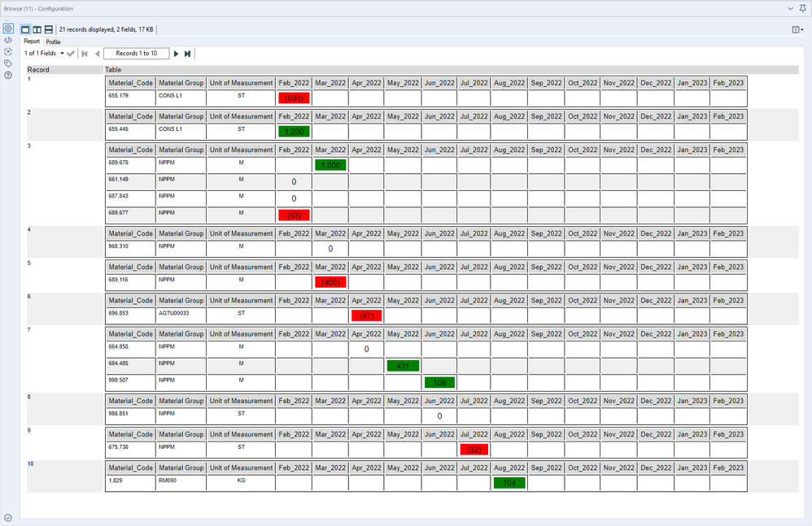Open the window options chevron beside the pin
This screenshot has width=812, height=526.
pyautogui.click(x=791, y=8)
